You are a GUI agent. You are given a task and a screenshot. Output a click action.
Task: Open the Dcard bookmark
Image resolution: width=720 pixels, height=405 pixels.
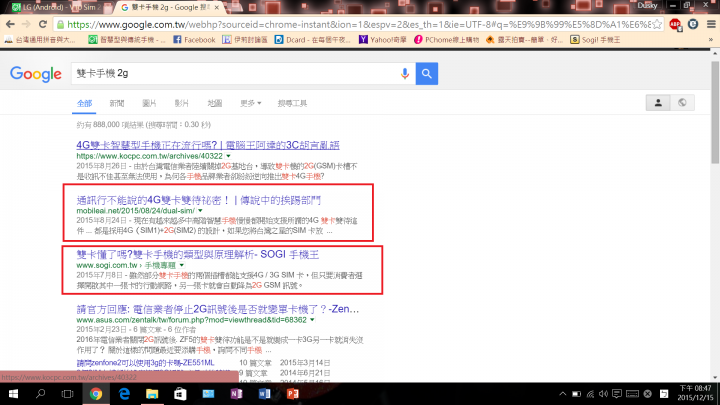point(312,40)
